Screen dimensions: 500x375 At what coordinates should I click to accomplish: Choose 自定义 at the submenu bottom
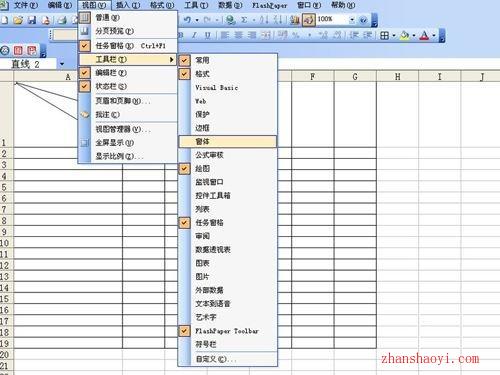point(216,359)
